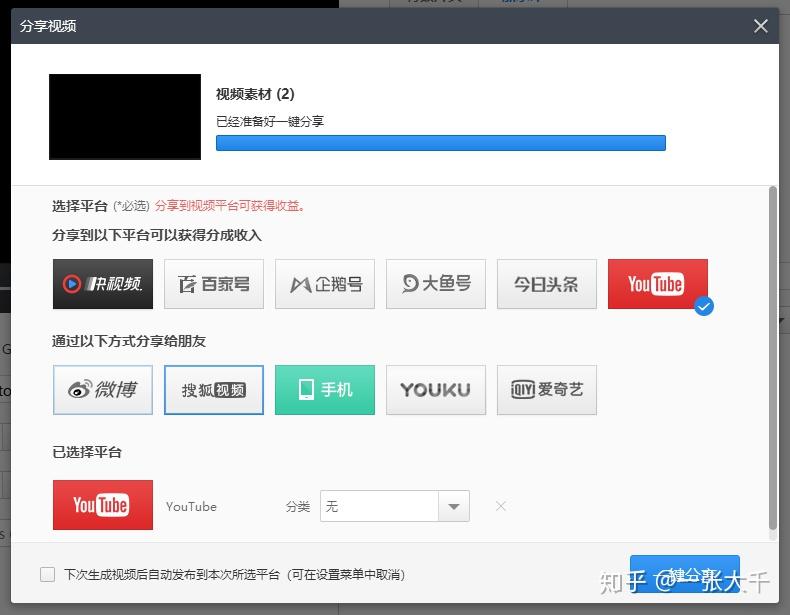
Task: Click the 视频素材 (2) title text
Action: pos(255,94)
